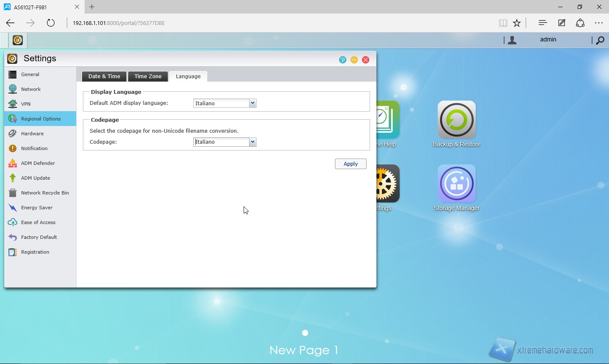Click the Settings taskbar icon
Viewport: 609px width, 364px height.
pyautogui.click(x=18, y=40)
